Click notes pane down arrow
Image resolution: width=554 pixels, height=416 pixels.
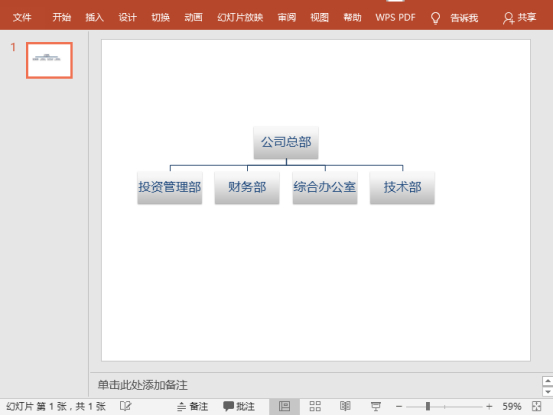(548, 392)
